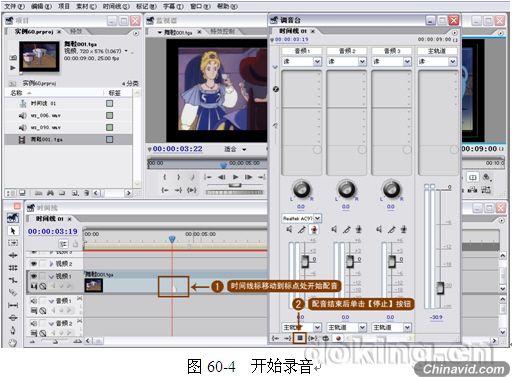Open the 字幕 menu in menu bar
This screenshot has width=512, height=377.
point(173,6)
